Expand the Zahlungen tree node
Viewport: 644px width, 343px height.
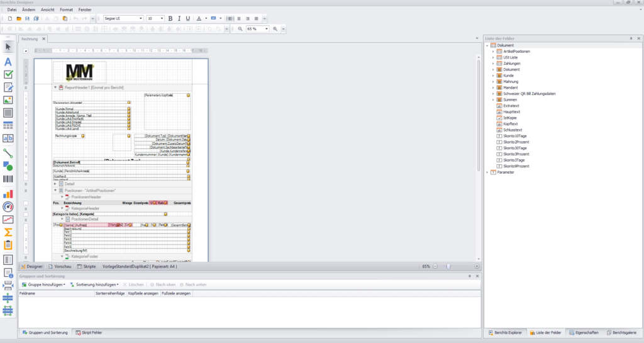(493, 64)
